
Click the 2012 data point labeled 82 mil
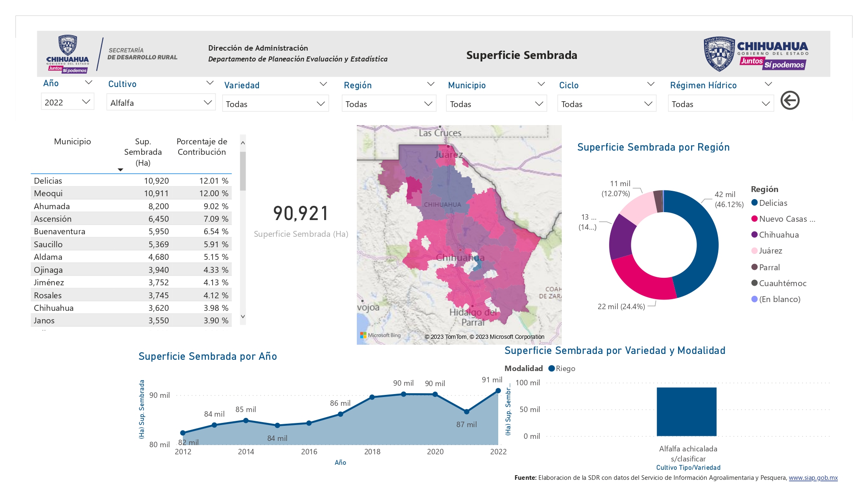click(x=183, y=433)
